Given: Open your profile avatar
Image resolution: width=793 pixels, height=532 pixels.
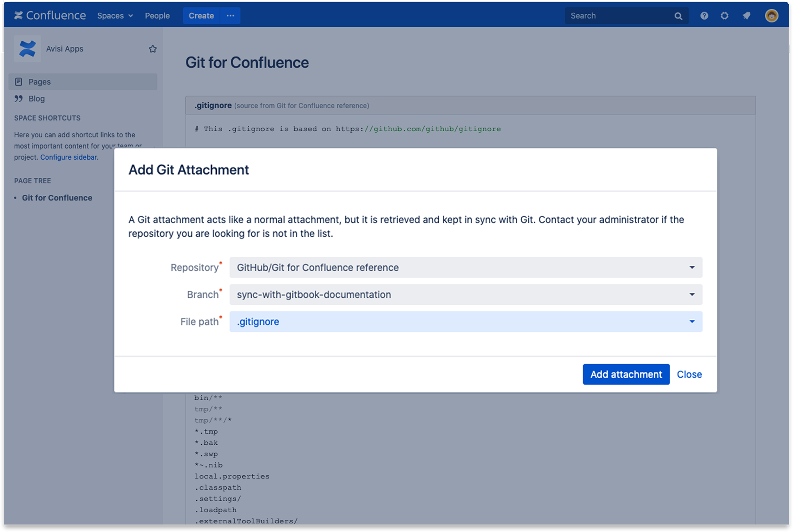Looking at the screenshot, I should 771,16.
